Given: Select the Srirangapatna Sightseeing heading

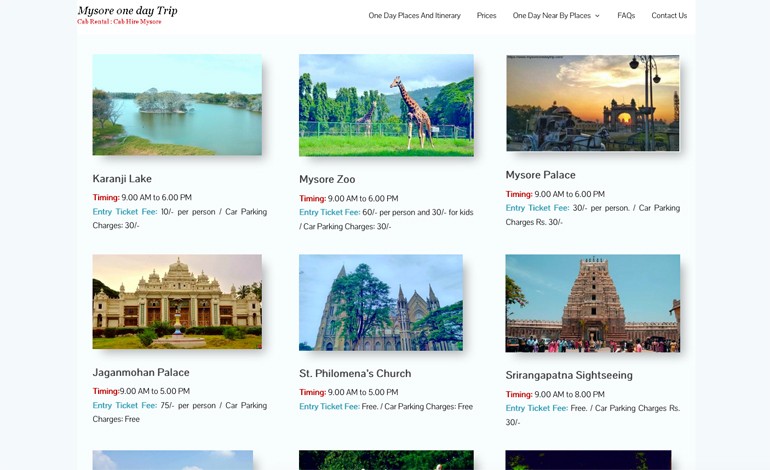Looking at the screenshot, I should click(x=569, y=375).
